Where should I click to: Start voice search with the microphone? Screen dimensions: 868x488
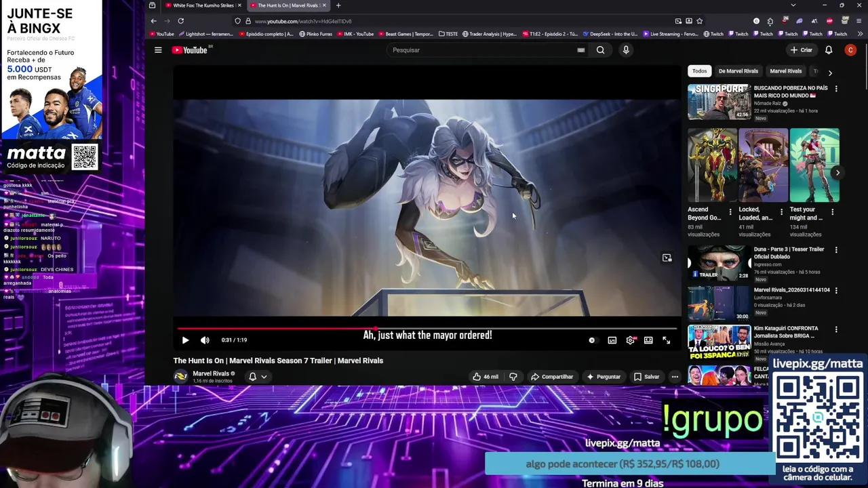626,49
